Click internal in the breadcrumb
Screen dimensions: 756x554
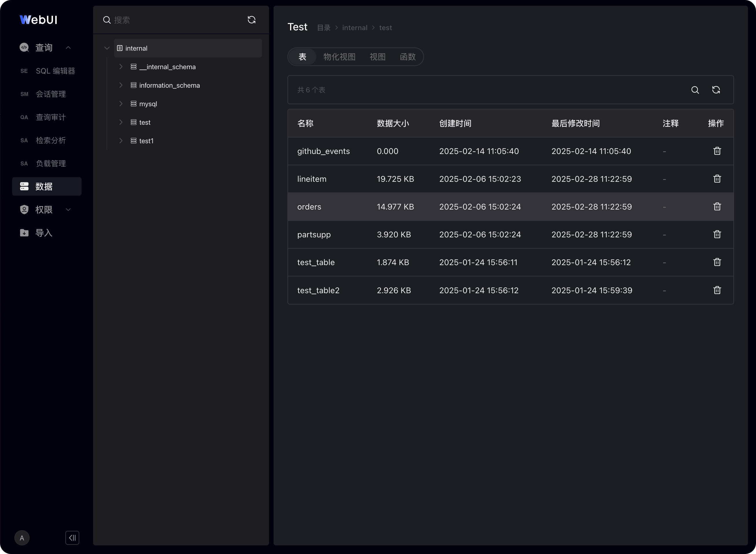(x=355, y=28)
